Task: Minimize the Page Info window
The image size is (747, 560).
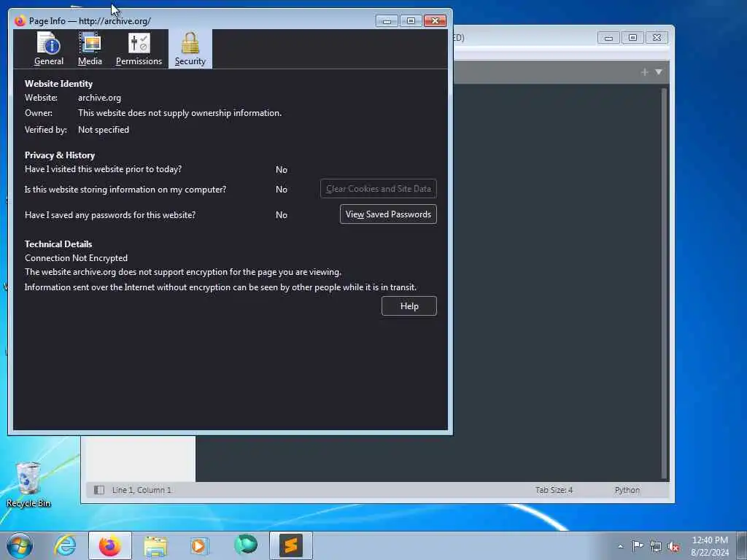Action: click(x=387, y=21)
